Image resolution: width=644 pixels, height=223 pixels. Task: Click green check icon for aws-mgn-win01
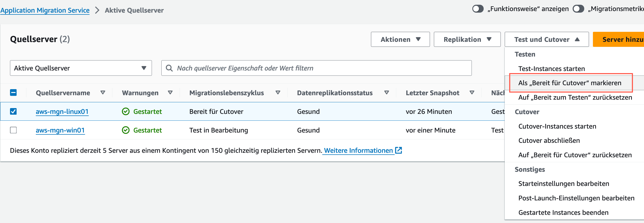point(126,130)
